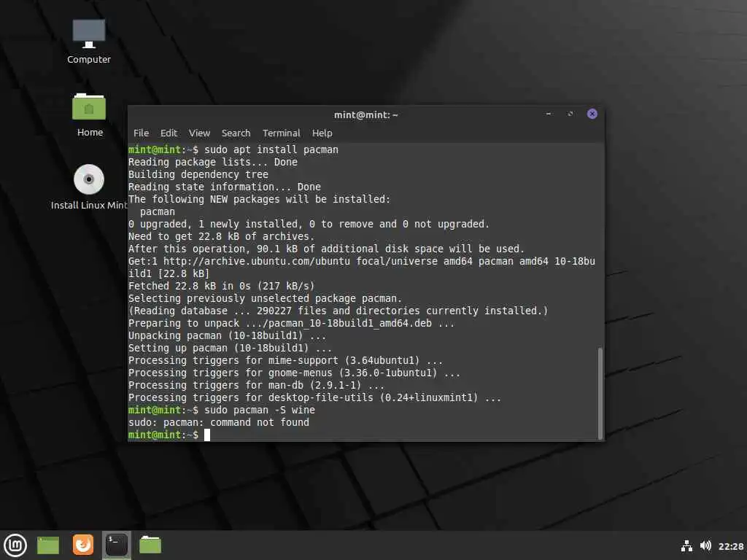This screenshot has width=747, height=560.
Task: Click the 'Reading package lists... Done' line
Action: point(213,162)
